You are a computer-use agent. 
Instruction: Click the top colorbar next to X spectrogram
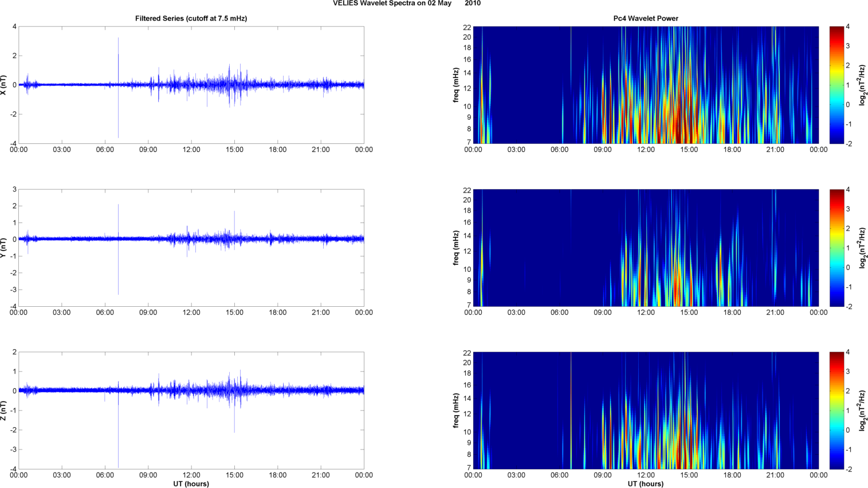click(836, 85)
